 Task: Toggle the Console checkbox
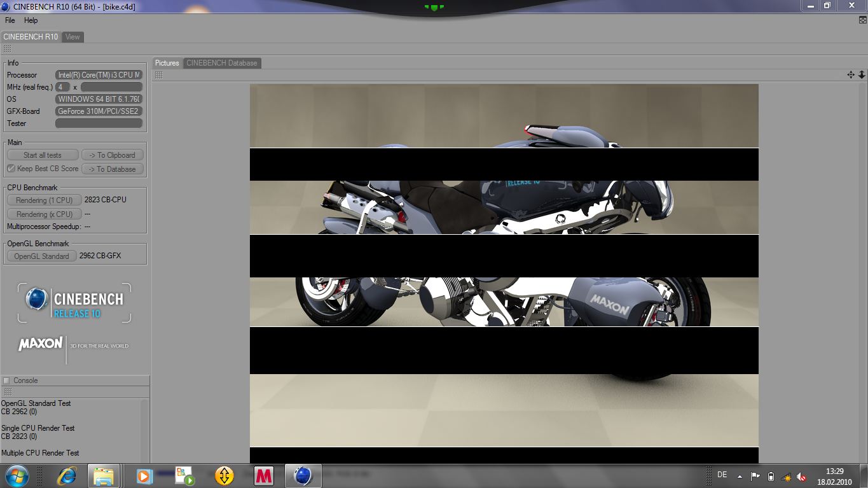[x=6, y=380]
